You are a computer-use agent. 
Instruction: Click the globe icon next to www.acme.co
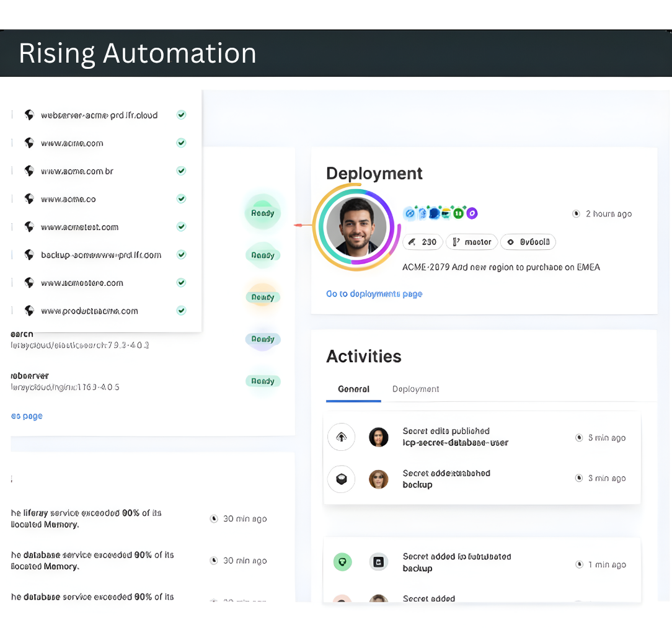click(x=29, y=199)
